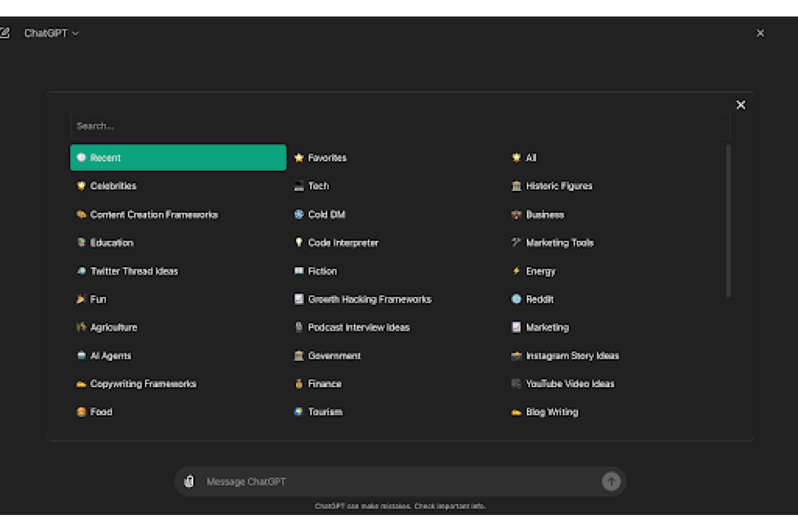The width and height of the screenshot is (798, 532).
Task: Show All prompt categories
Action: [x=525, y=157]
